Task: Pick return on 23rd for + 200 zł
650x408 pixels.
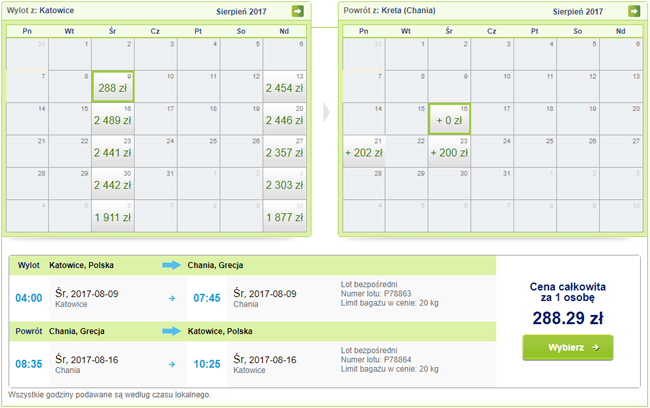Action: (x=450, y=151)
